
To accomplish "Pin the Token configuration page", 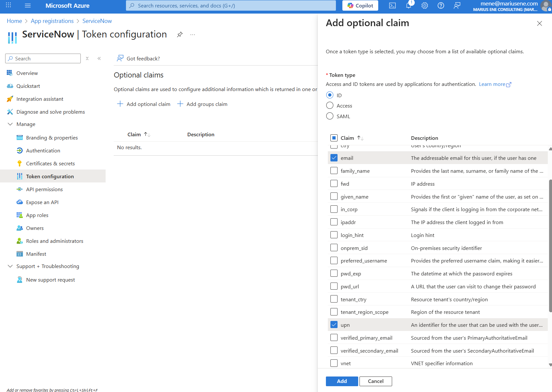I will pos(180,35).
